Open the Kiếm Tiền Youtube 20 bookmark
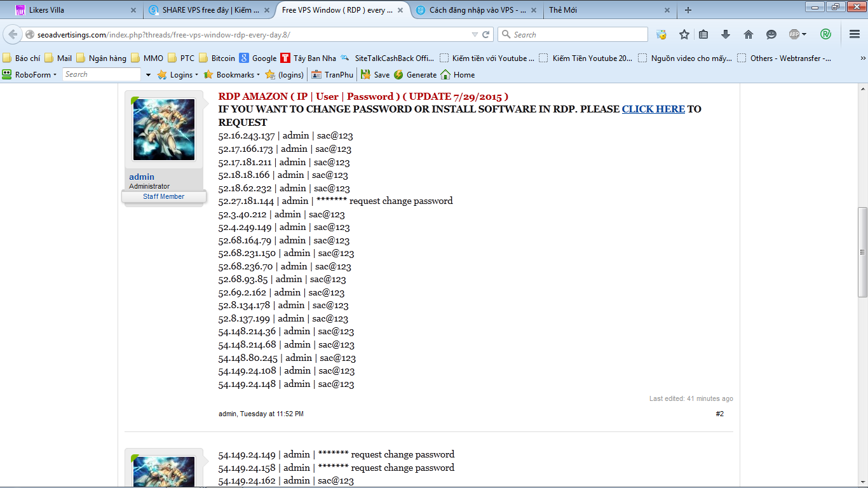Image resolution: width=868 pixels, height=488 pixels. [x=586, y=58]
